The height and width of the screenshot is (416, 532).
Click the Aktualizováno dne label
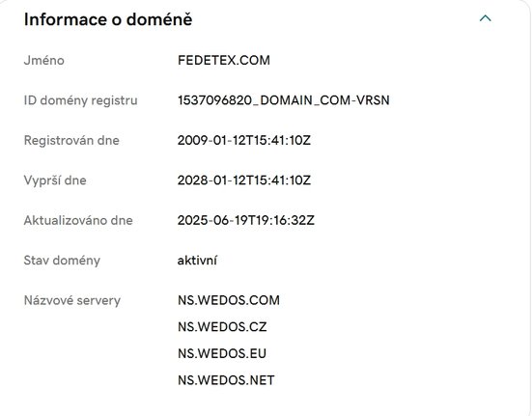tap(78, 220)
